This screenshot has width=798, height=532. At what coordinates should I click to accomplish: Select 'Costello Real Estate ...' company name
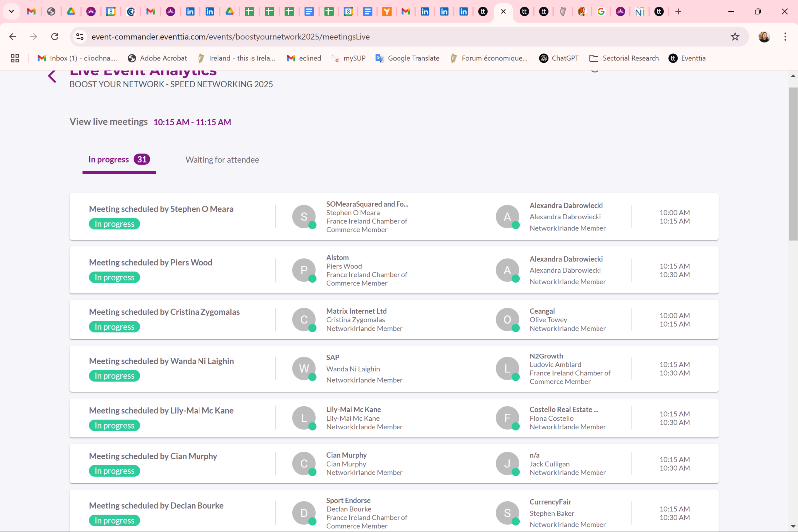click(x=564, y=410)
